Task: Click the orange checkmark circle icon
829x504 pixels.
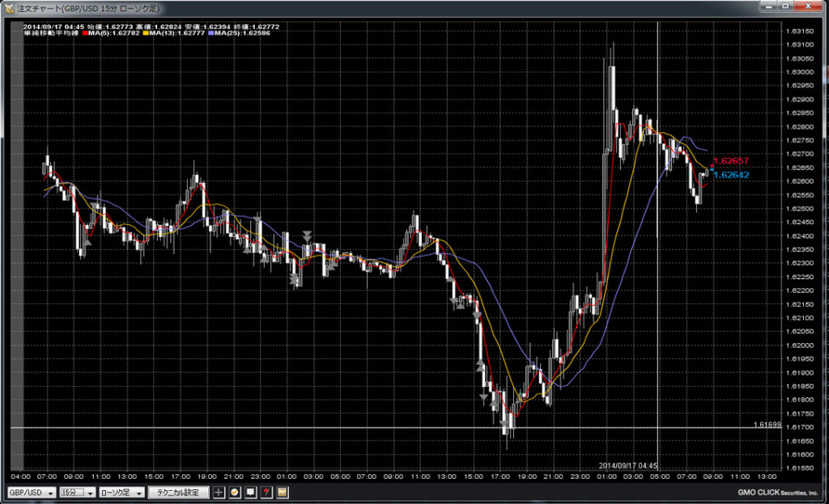Action: 235,492
